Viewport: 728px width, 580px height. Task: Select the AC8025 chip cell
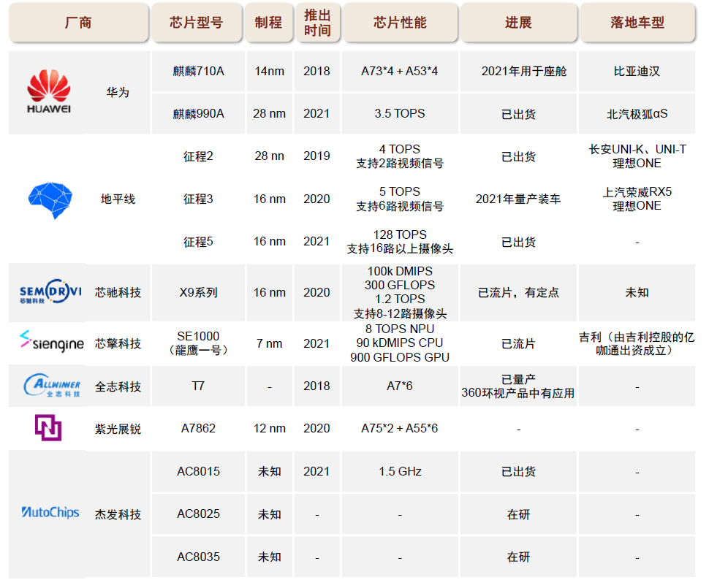[x=198, y=514]
